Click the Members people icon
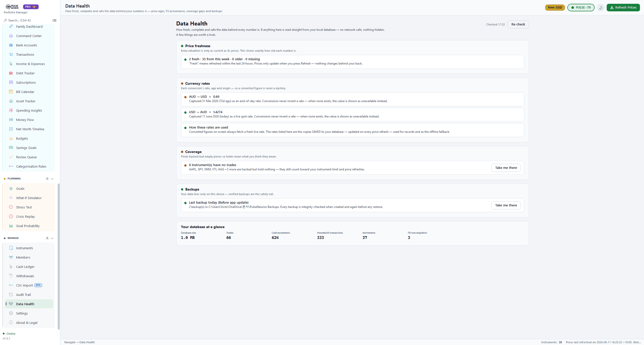The height and width of the screenshot is (345, 644). [x=11, y=257]
